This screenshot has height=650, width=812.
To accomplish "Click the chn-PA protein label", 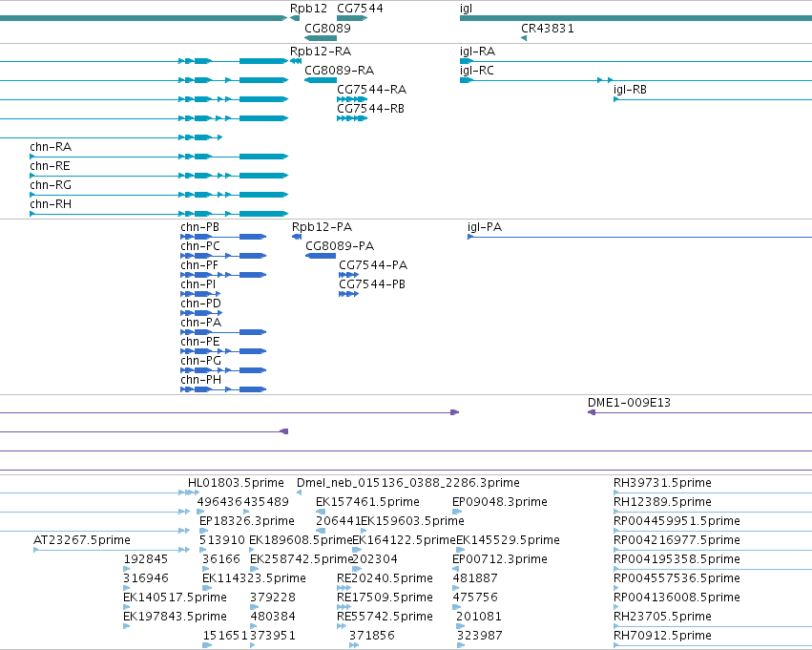I will pyautogui.click(x=201, y=324).
